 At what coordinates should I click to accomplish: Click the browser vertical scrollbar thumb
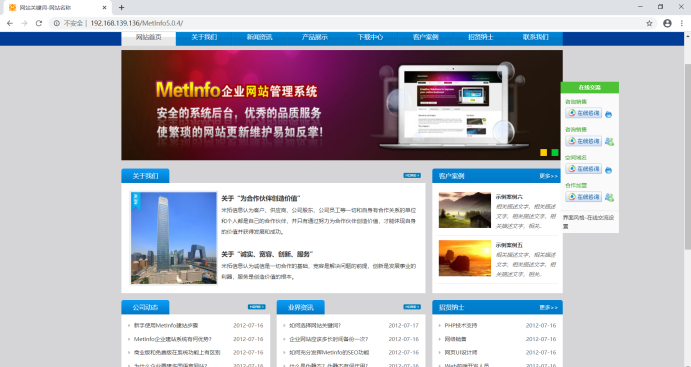pyautogui.click(x=687, y=157)
